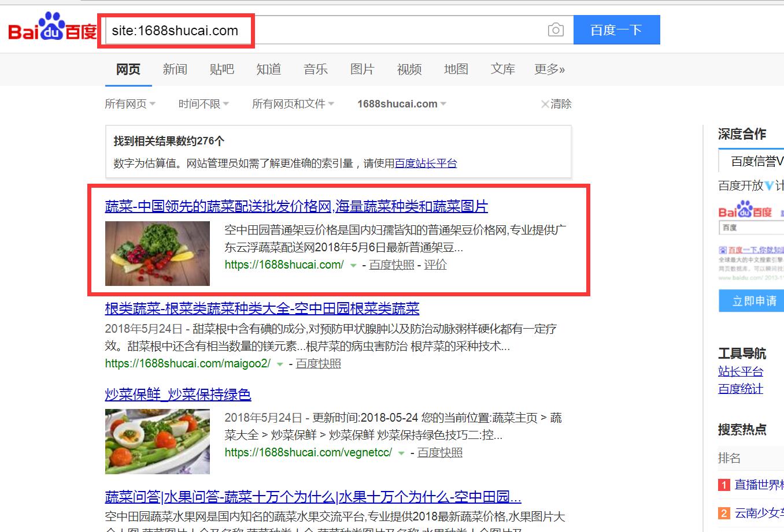This screenshot has width=784, height=532.
Task: Open the 所有网页 filter dropdown
Action: pos(130,104)
